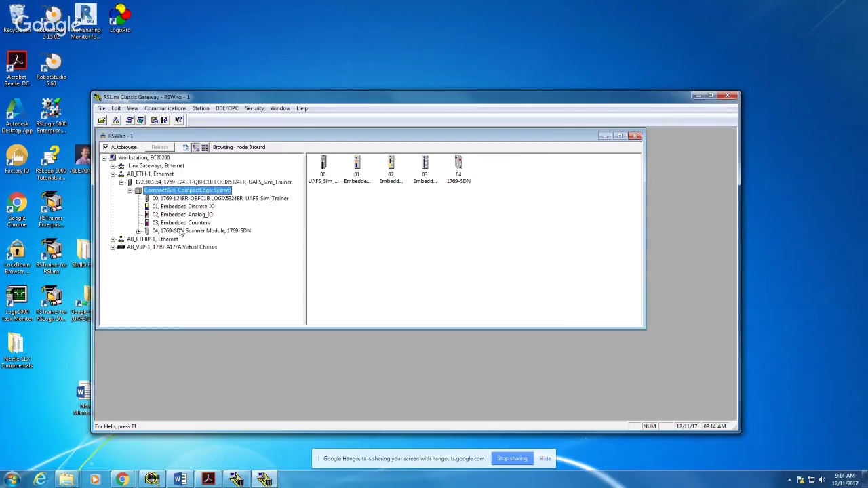Collapse the 172.30.1.54 controller node
This screenshot has width=868, height=488.
(x=121, y=182)
